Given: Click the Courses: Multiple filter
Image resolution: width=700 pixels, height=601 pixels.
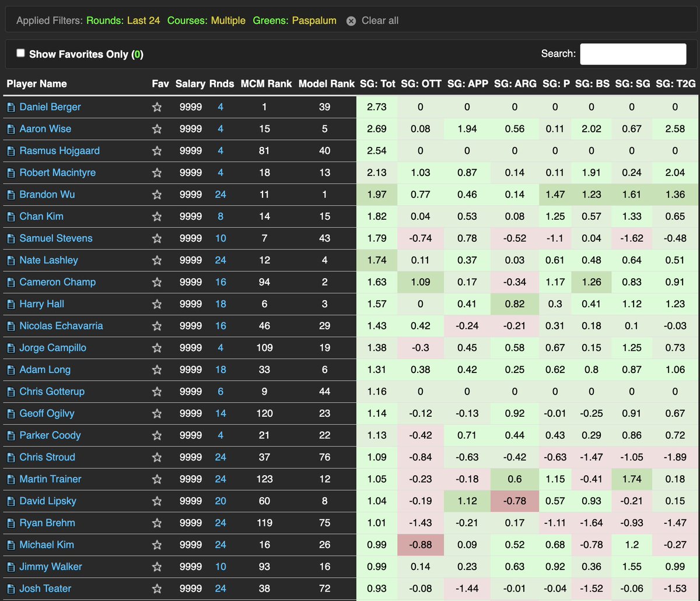Looking at the screenshot, I should tap(206, 20).
